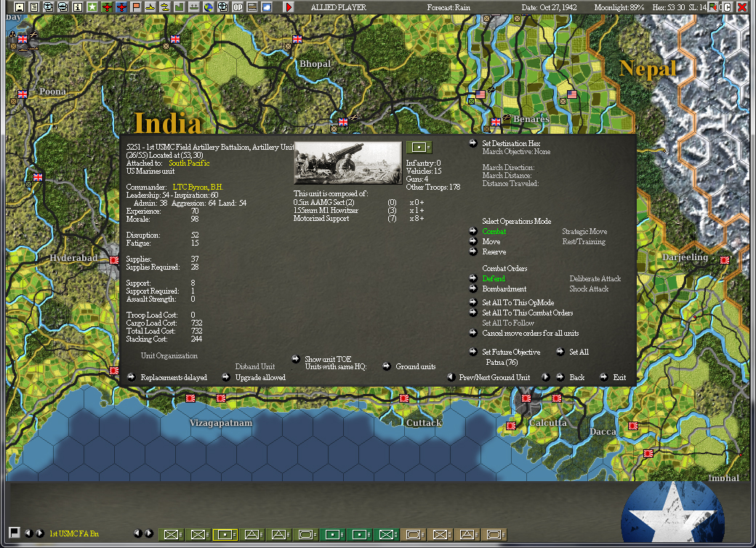This screenshot has width=756, height=548.
Task: Open the globe world map icon
Action: 209,7
